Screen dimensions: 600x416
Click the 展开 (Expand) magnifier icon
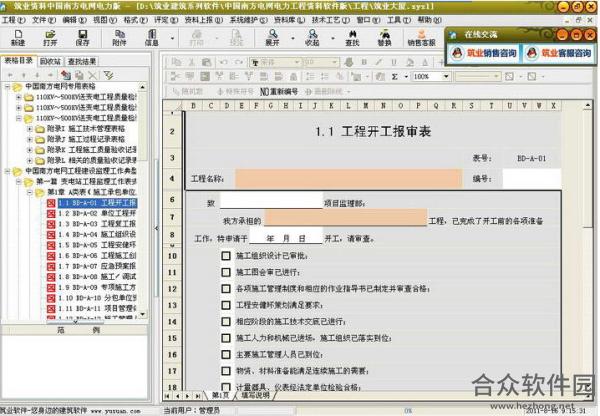272,35
